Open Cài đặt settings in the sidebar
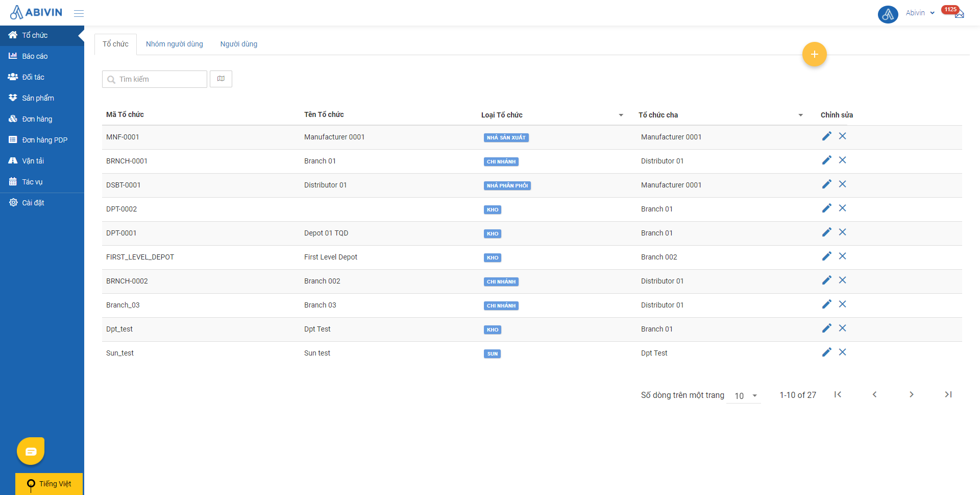980x495 pixels. tap(42, 203)
